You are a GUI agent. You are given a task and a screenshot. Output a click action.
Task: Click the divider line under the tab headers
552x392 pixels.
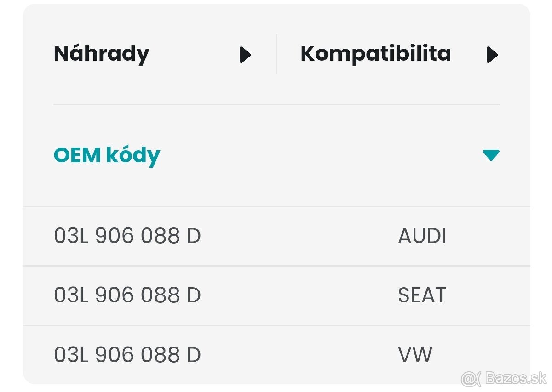point(276,105)
